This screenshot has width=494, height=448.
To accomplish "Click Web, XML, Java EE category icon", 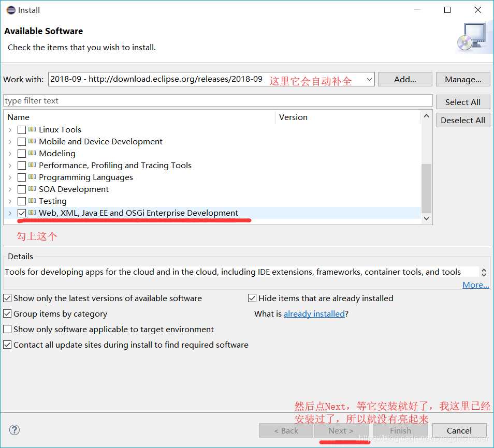I will (x=32, y=213).
